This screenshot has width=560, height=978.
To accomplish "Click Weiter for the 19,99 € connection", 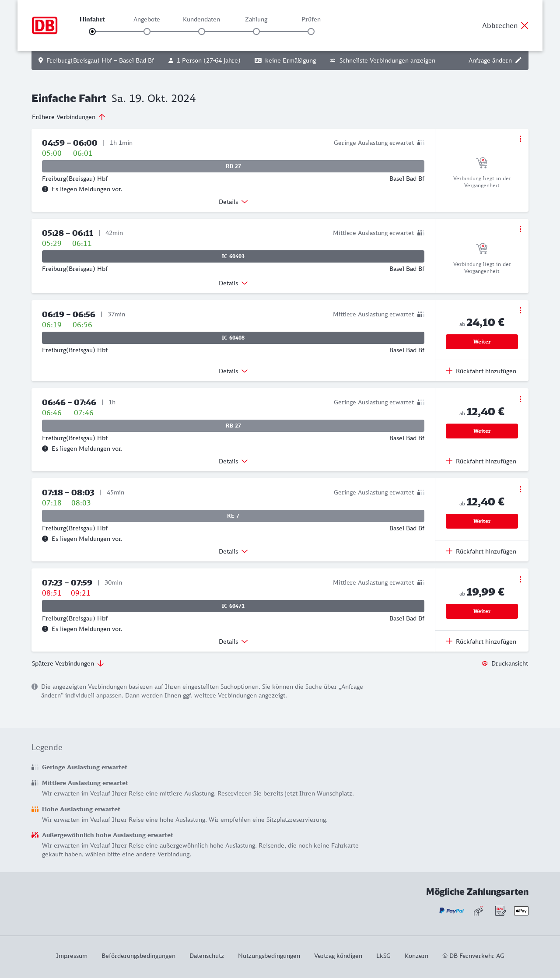I will [482, 611].
